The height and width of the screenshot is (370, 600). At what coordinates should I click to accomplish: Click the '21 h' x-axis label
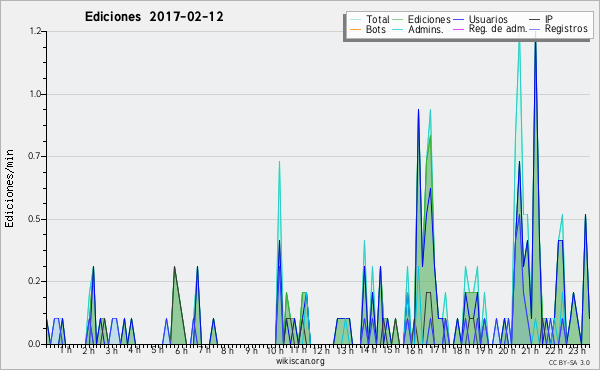tap(531, 351)
